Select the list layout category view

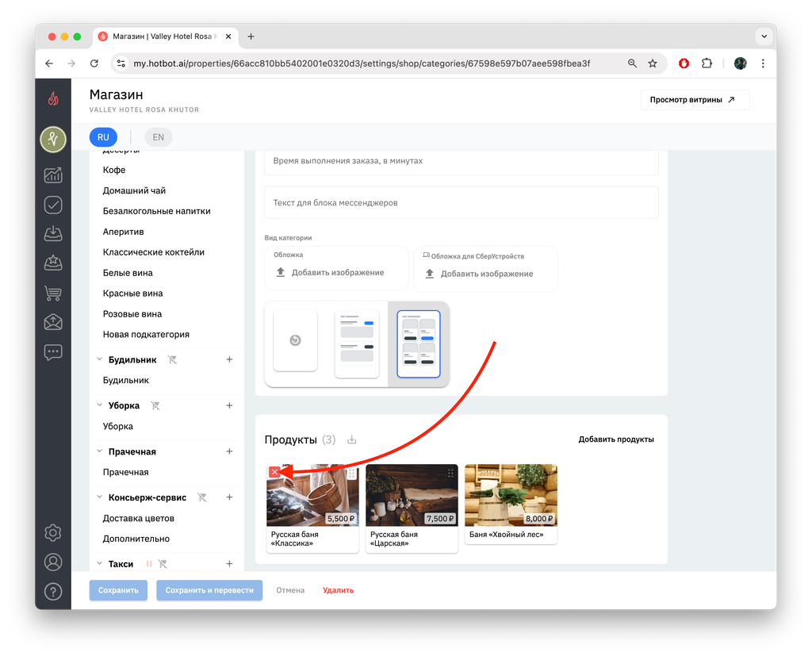357,344
